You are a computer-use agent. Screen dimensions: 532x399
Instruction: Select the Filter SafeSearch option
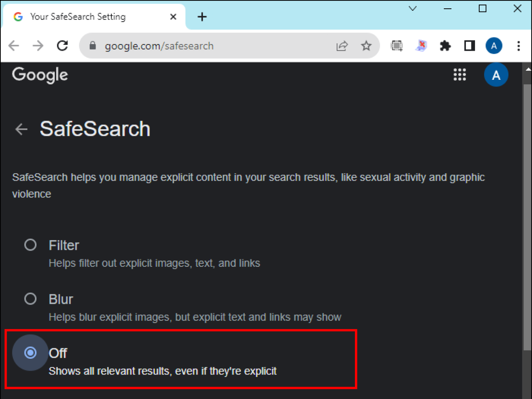click(30, 245)
